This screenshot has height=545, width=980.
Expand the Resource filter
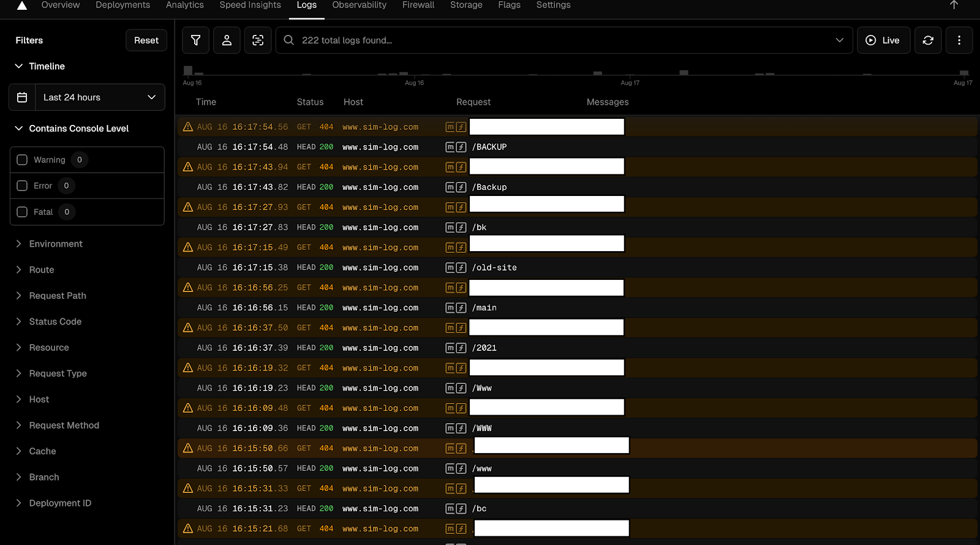pyautogui.click(x=42, y=347)
